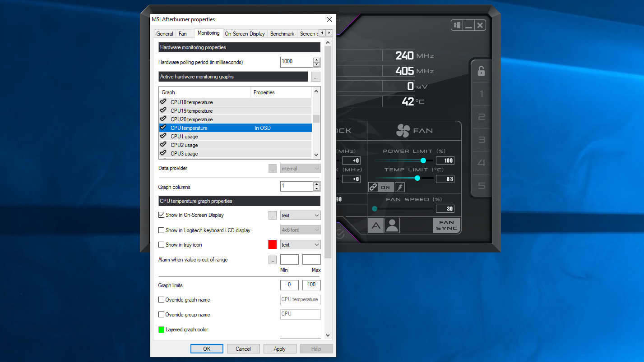Viewport: 644px width, 362px height.
Task: Click the padlock icon on the profile panel
Action: click(481, 71)
